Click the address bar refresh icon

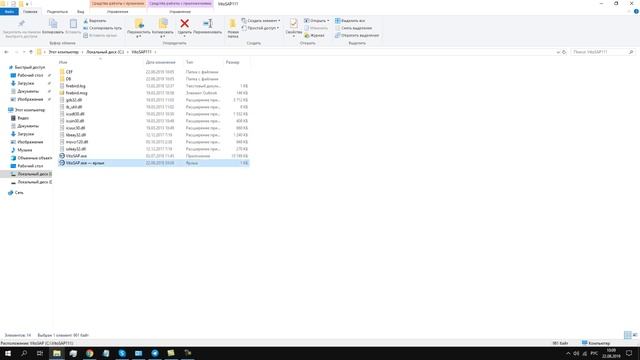(564, 52)
